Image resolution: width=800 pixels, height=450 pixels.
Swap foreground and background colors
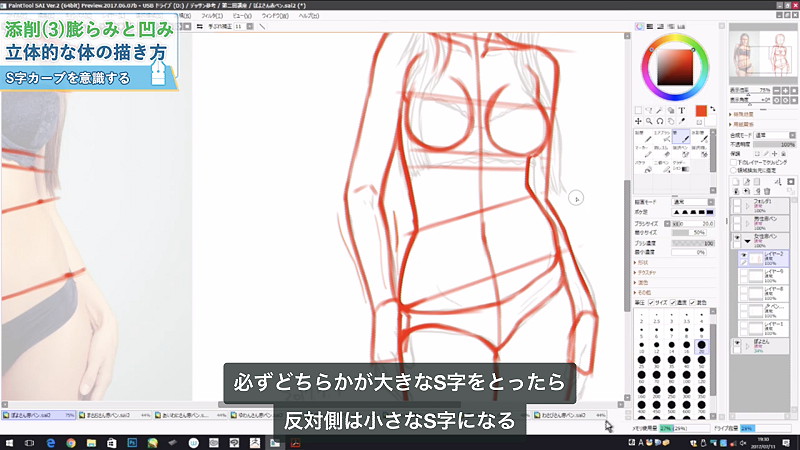click(713, 109)
